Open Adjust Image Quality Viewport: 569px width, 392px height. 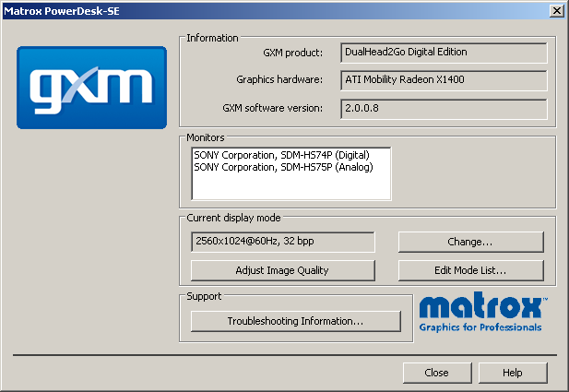tap(283, 270)
